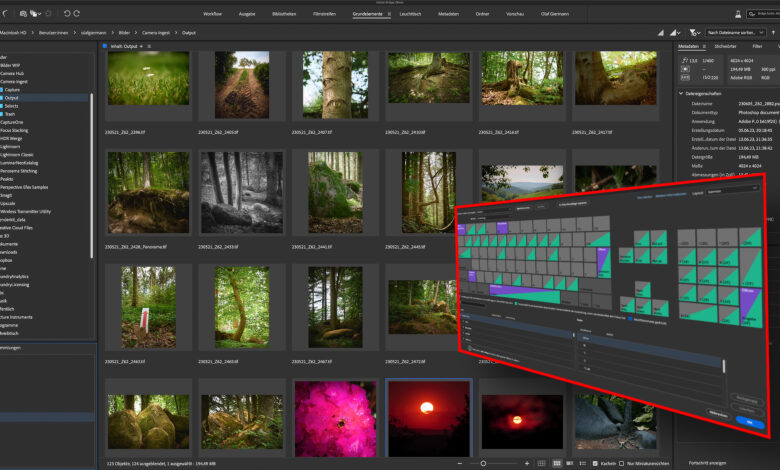This screenshot has width=780, height=470.
Task: Switch to the Leuchttisch workspace
Action: coord(409,15)
